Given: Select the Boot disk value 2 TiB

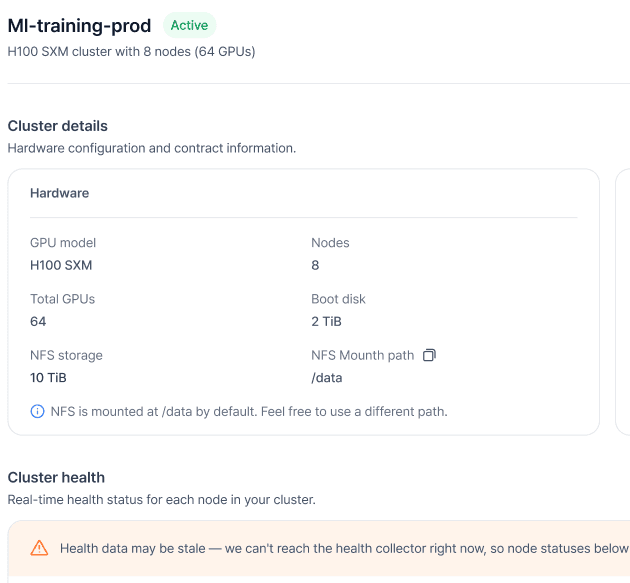Looking at the screenshot, I should tap(326, 321).
